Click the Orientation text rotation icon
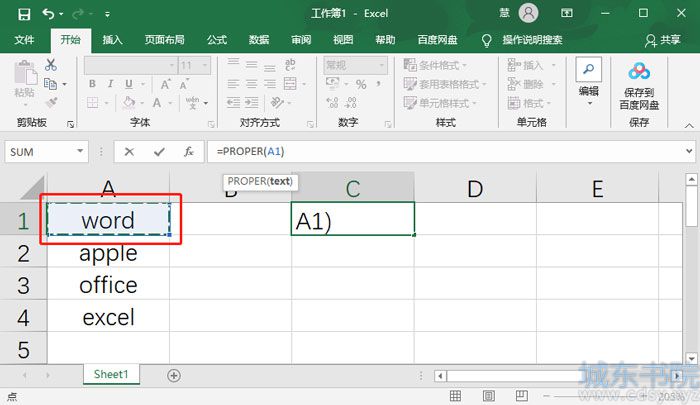700x405 pixels. point(277,103)
